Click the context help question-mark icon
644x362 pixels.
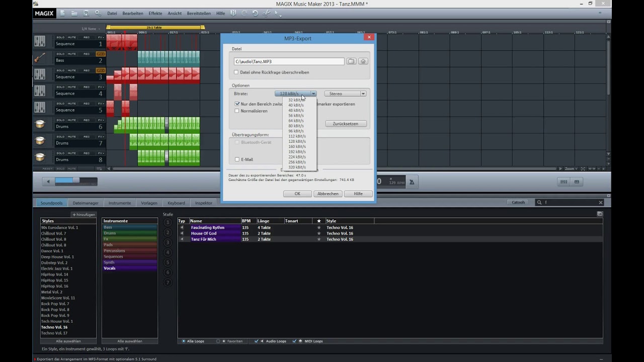(x=233, y=13)
